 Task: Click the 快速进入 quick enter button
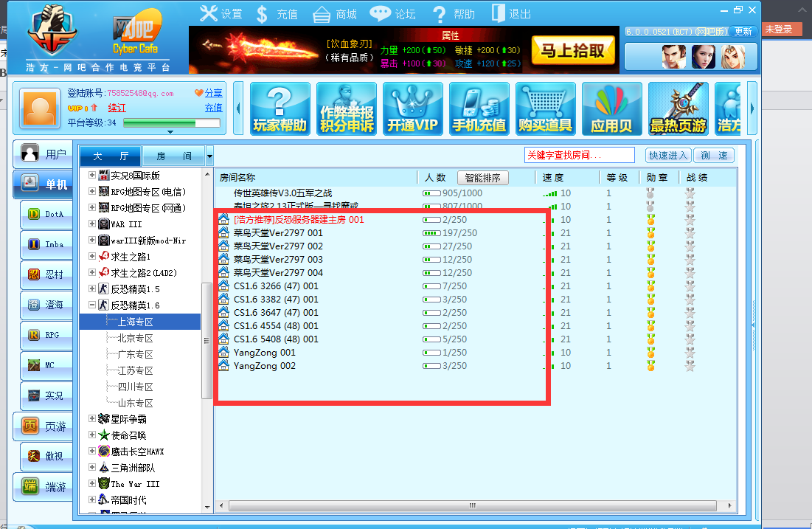coord(667,156)
